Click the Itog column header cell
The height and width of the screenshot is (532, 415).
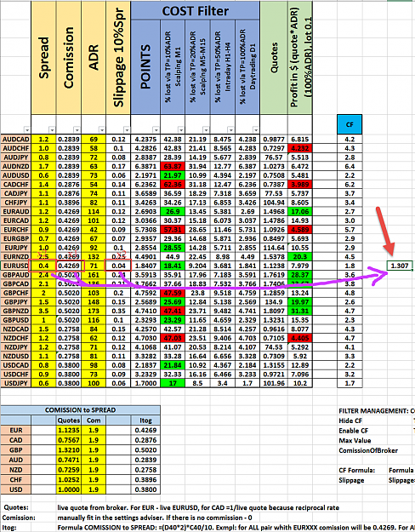145,420
